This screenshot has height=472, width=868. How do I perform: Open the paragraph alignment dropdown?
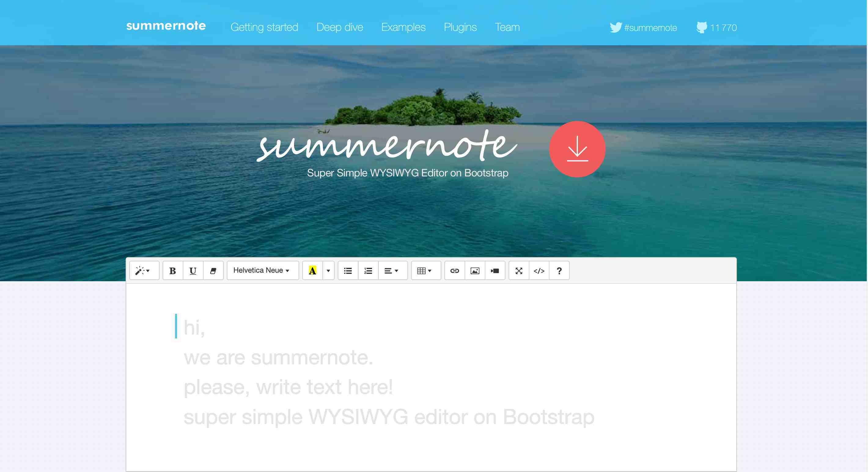click(392, 270)
